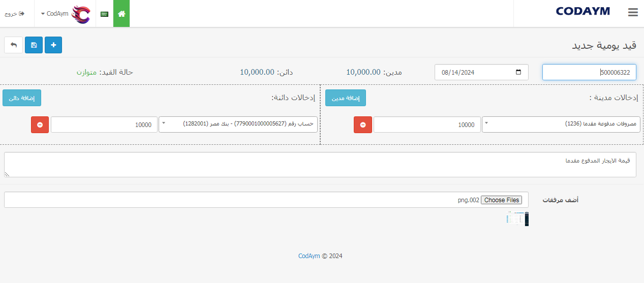This screenshot has height=283, width=644.
Task: Click the blue plus new entry button
Action: [53, 45]
